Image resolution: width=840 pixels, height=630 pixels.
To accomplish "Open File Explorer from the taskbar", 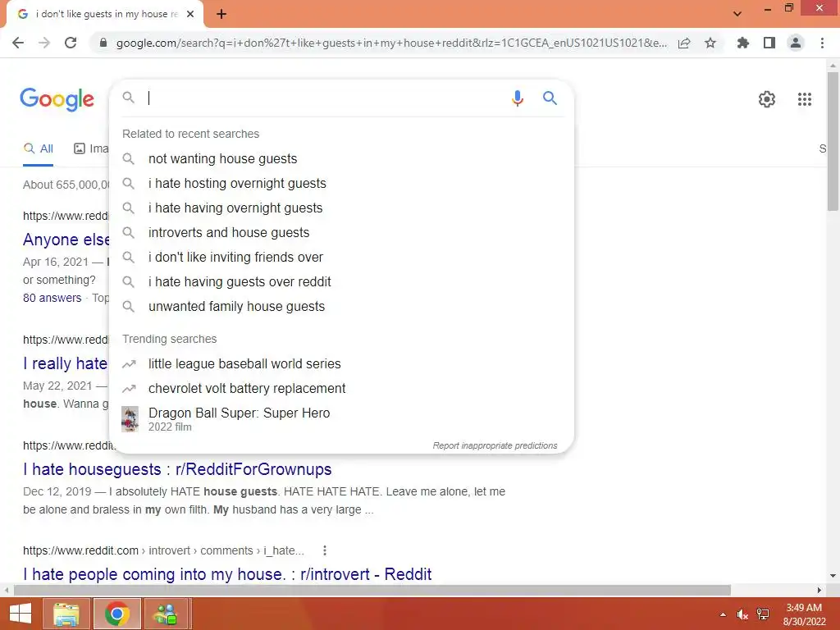I will 66,614.
